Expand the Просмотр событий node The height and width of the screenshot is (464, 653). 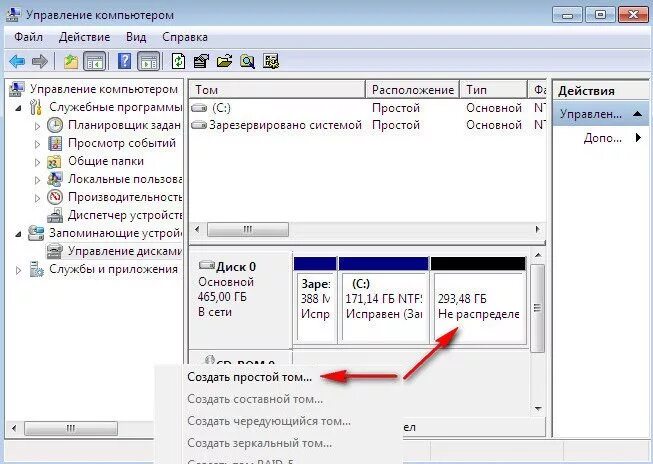point(37,144)
